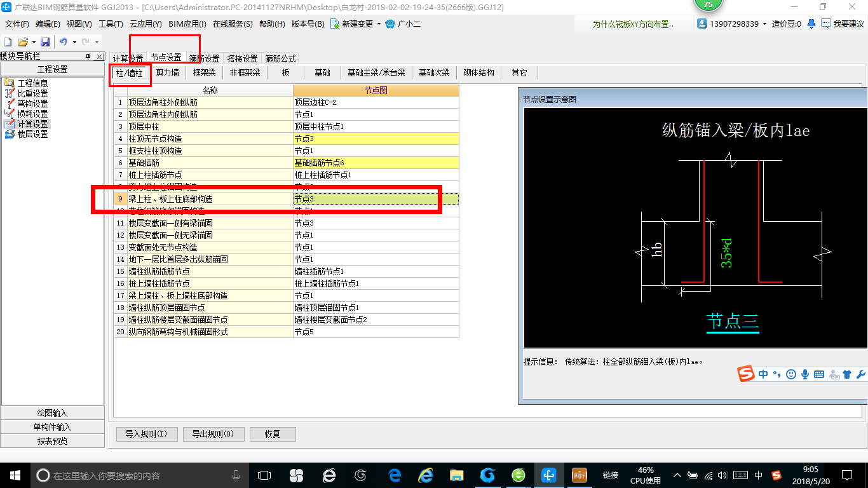868x488 pixels.
Task: Click the 节点三 link in diagram
Action: point(733,321)
